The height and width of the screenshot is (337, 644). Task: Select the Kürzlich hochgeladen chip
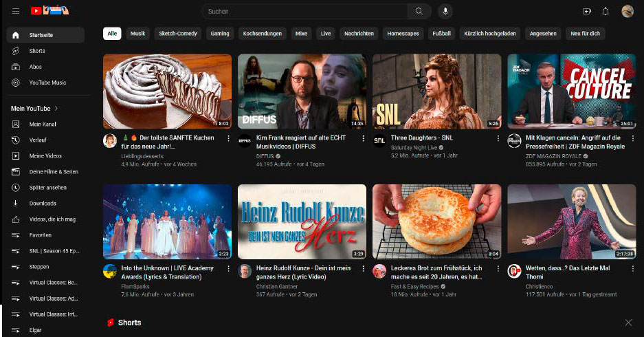coord(490,34)
